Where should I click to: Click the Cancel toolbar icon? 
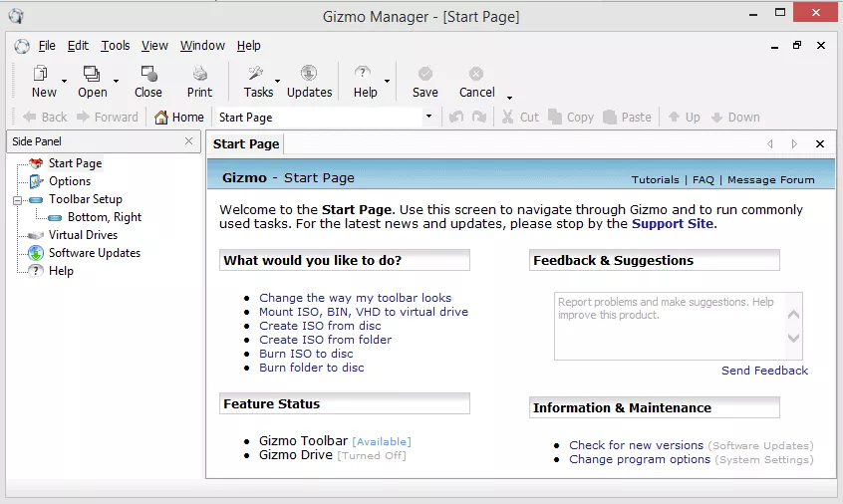[476, 73]
